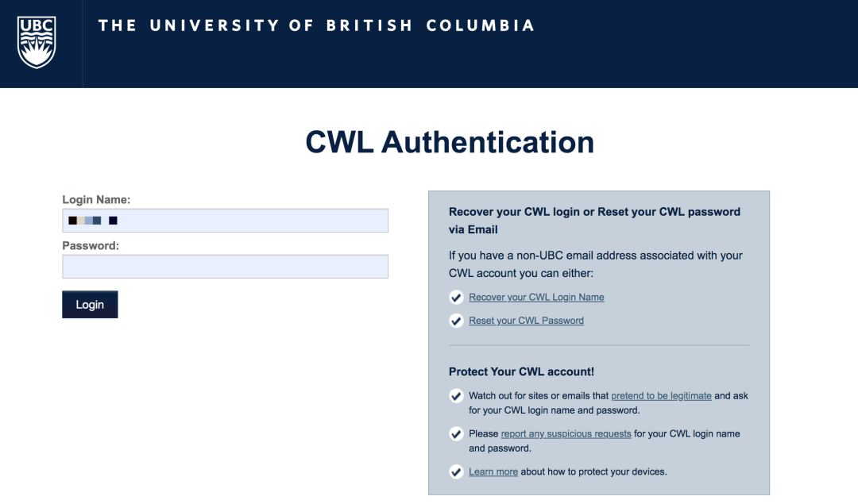This screenshot has height=504, width=858.
Task: Click the 'Recover your CWL login or Reset' heading
Action: point(594,212)
